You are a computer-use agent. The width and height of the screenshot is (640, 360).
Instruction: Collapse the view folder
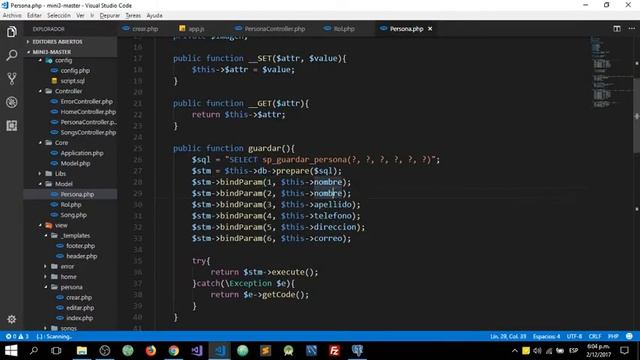(x=61, y=225)
